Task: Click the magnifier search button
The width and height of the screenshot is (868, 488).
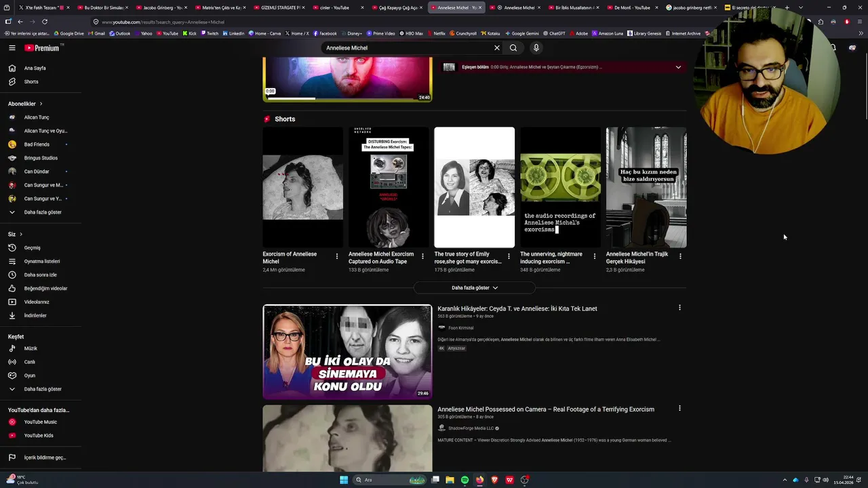Action: point(513,47)
